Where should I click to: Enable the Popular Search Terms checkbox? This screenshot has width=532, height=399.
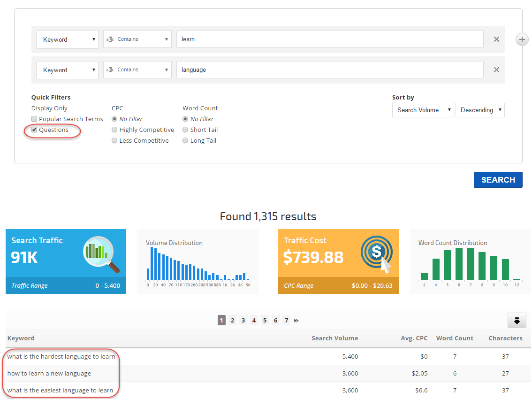click(x=34, y=119)
